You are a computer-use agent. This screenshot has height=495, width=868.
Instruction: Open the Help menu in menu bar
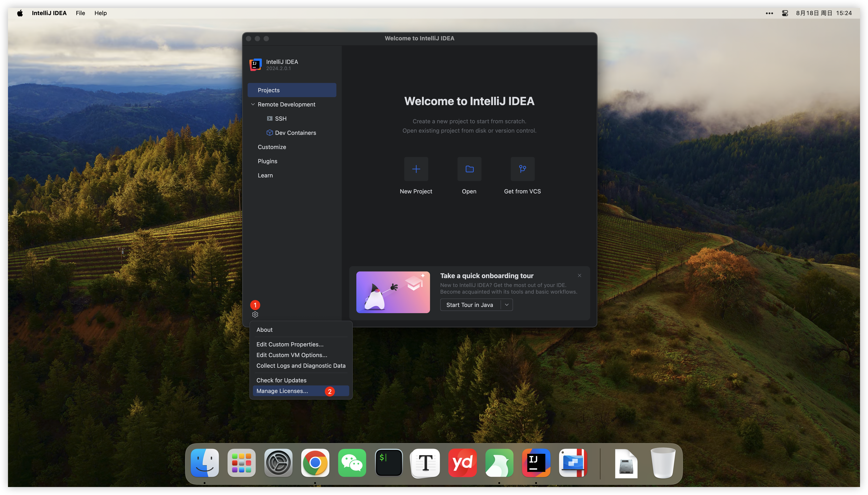[x=100, y=13]
